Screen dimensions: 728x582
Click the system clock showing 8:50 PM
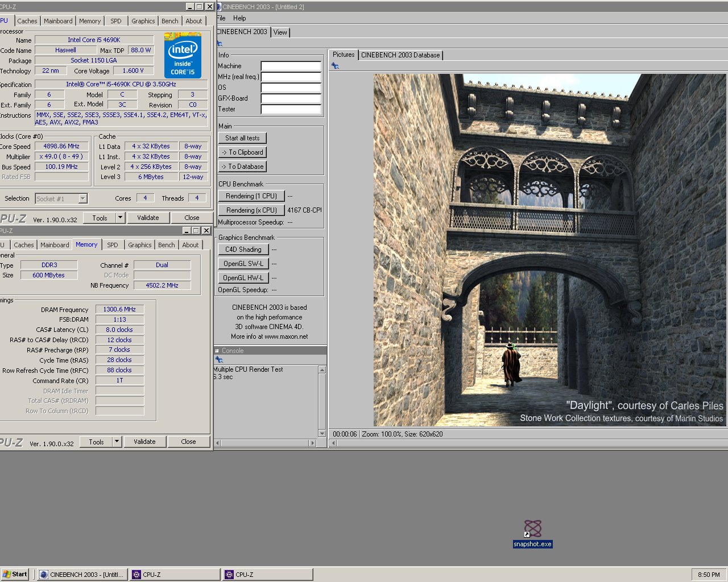point(709,575)
